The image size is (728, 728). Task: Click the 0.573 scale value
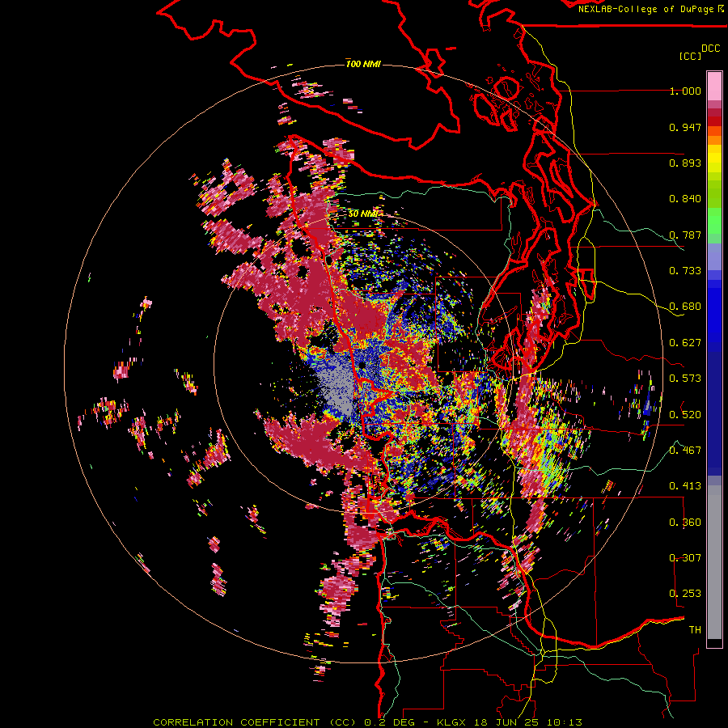685,379
